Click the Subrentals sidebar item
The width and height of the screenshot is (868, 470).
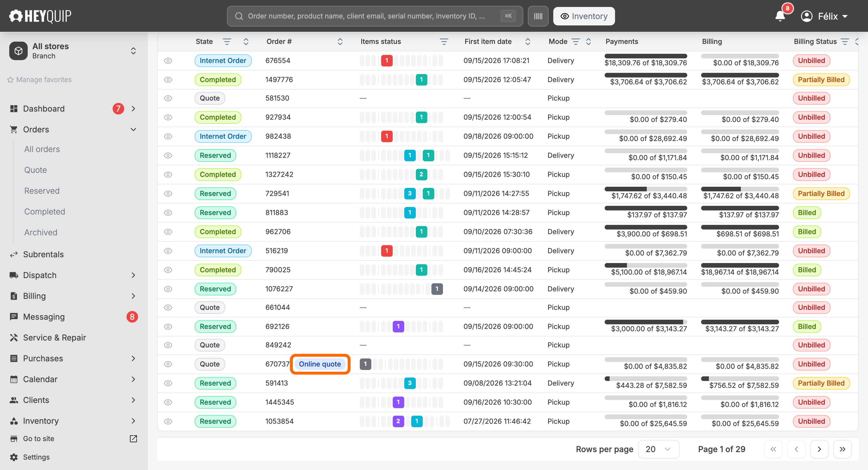43,254
